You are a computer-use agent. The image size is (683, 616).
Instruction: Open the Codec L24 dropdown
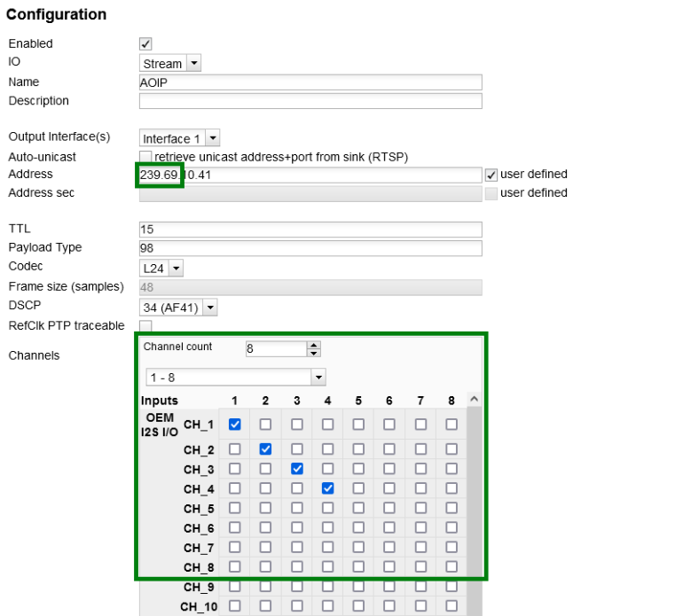click(x=161, y=269)
